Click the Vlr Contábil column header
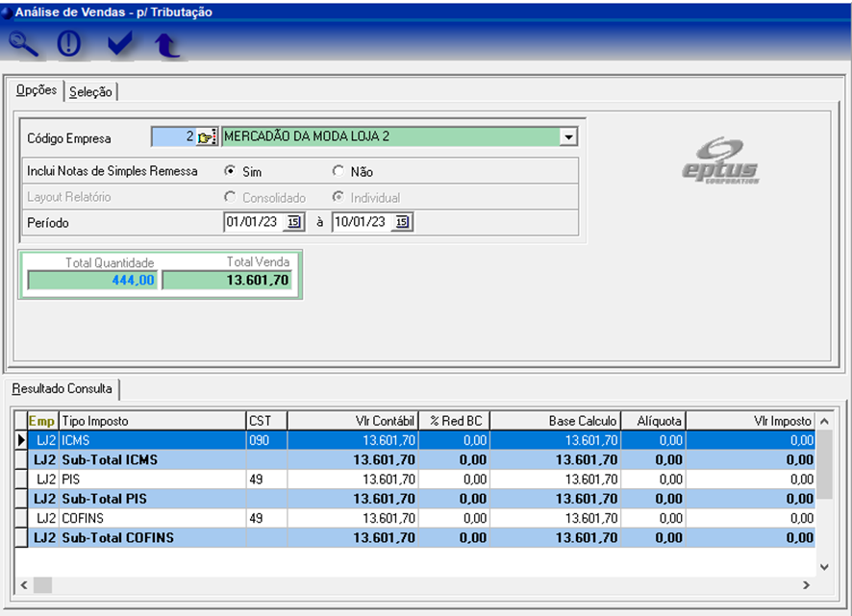 click(x=353, y=421)
